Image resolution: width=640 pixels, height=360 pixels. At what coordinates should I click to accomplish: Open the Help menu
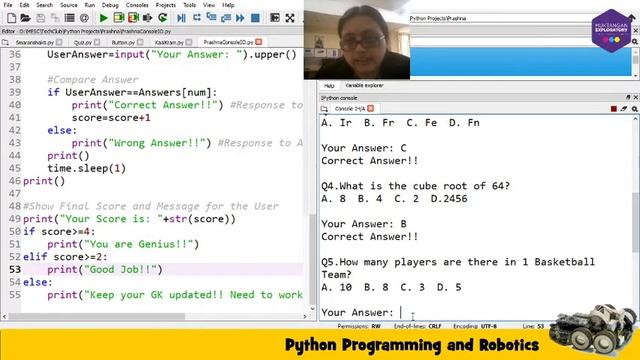coord(228,5)
